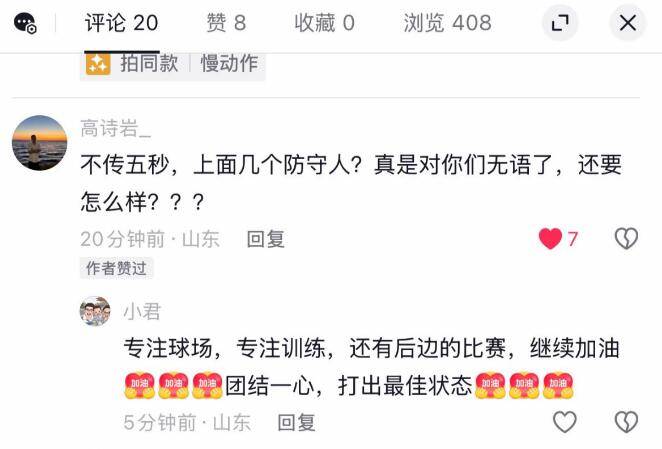Unlike 高诗岩_ comment red heart

click(550, 239)
